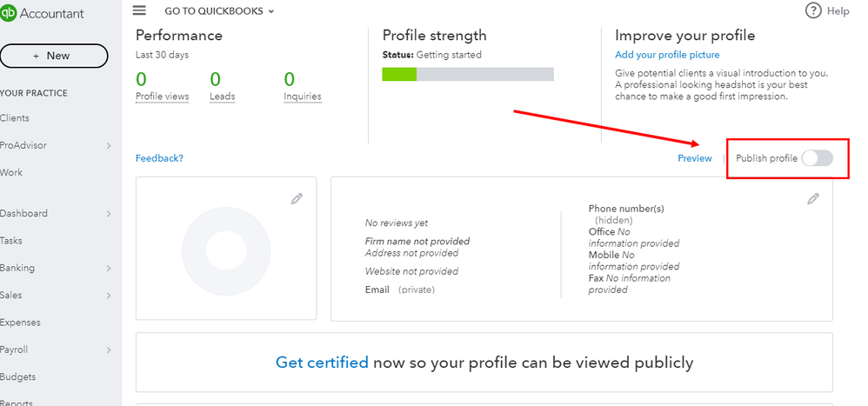Image resolution: width=868 pixels, height=406 pixels.
Task: Go to Expenses in the sidebar
Action: pos(20,323)
